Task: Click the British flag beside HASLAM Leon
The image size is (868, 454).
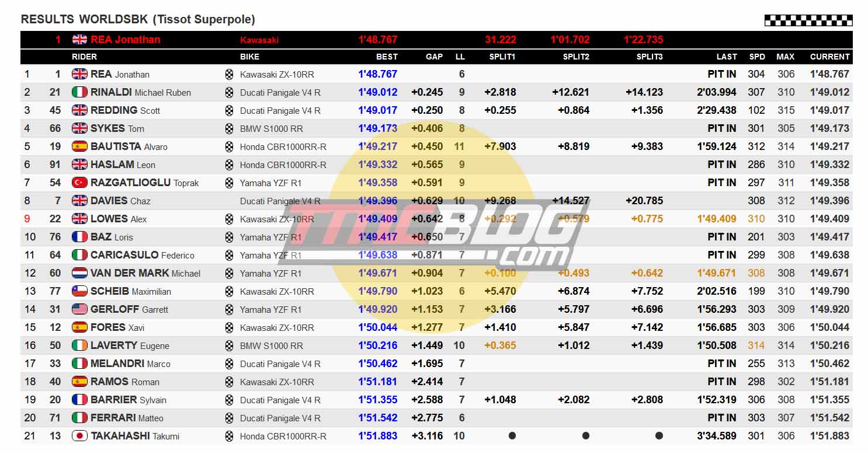Action: pos(79,165)
